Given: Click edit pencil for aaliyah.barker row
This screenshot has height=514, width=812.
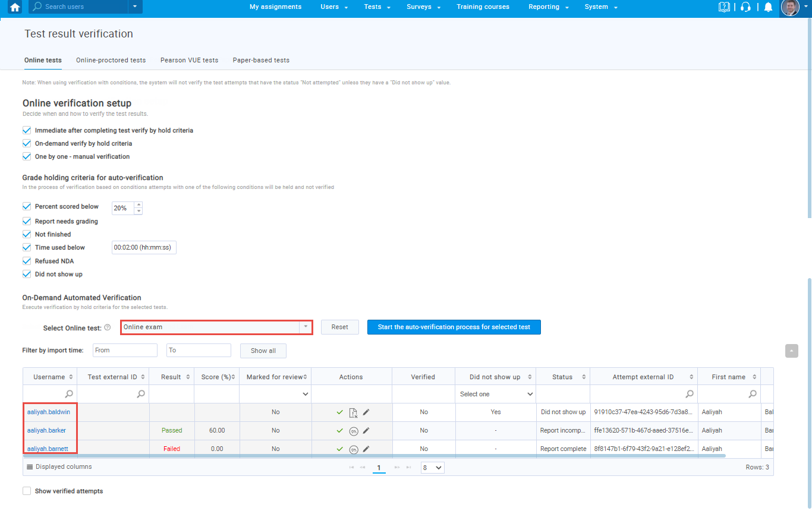Looking at the screenshot, I should tap(366, 430).
